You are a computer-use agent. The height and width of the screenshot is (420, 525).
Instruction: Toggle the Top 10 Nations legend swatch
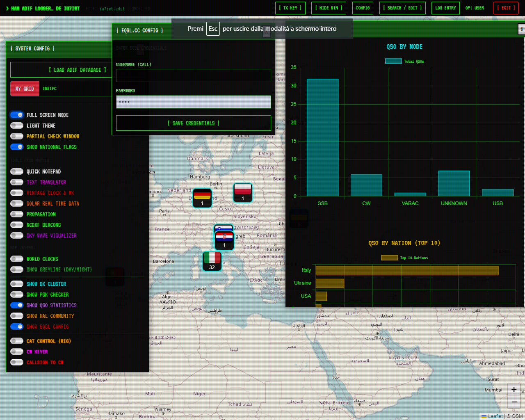pyautogui.click(x=389, y=258)
